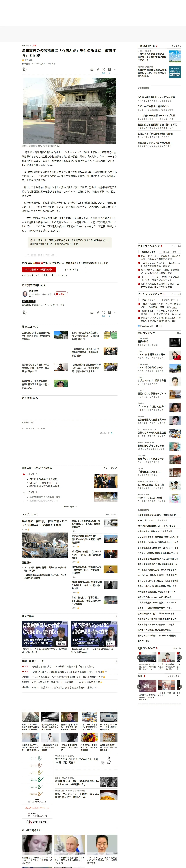The image size is (186, 868).
Task: Click the 有料記事 label under headline
Action: click(x=29, y=60)
